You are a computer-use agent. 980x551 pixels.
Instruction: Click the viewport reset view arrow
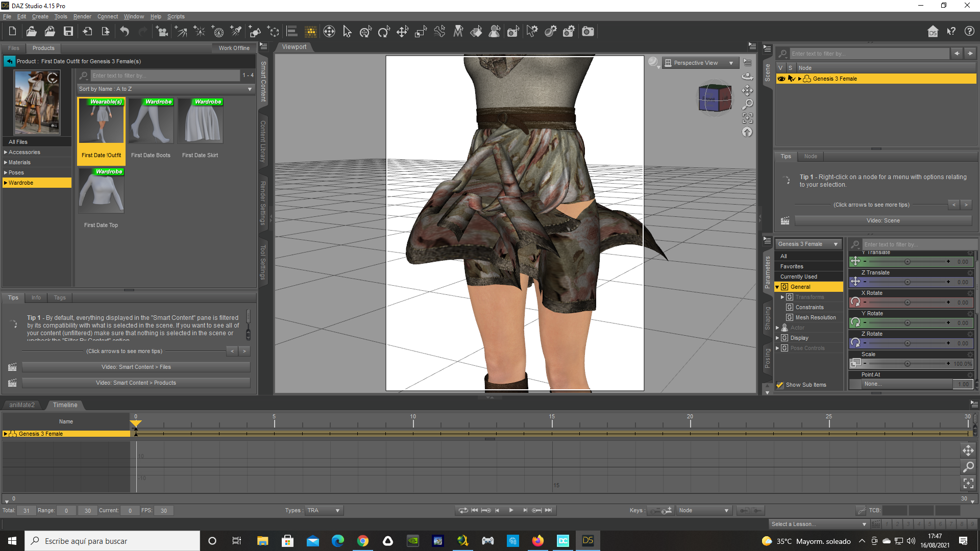[x=747, y=132]
